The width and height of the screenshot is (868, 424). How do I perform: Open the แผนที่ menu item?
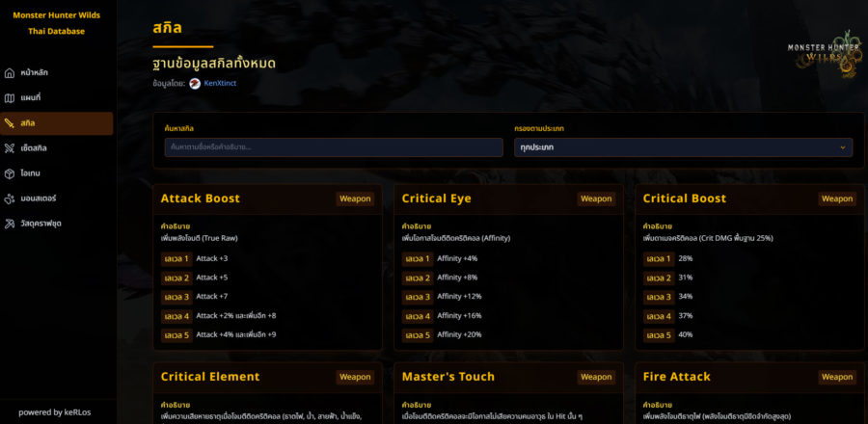click(57, 98)
